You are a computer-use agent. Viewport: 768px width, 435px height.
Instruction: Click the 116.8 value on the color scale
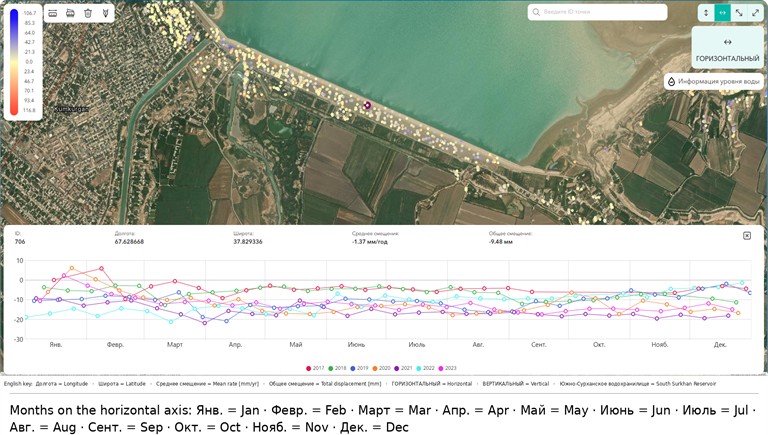pyautogui.click(x=29, y=110)
